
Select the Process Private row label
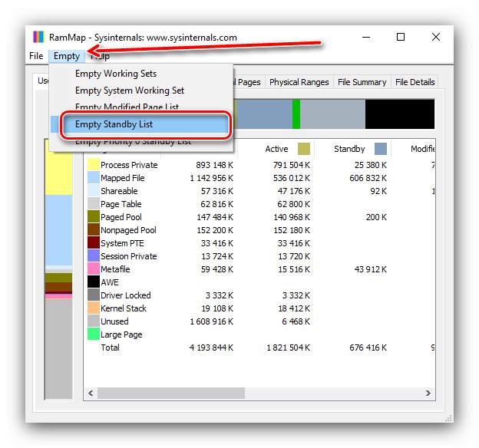coord(129,165)
